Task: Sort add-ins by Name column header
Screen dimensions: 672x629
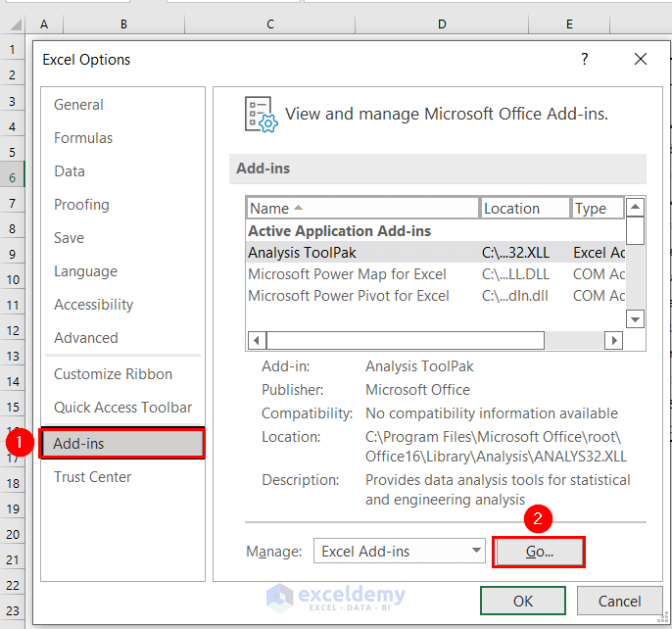Action: 362,209
